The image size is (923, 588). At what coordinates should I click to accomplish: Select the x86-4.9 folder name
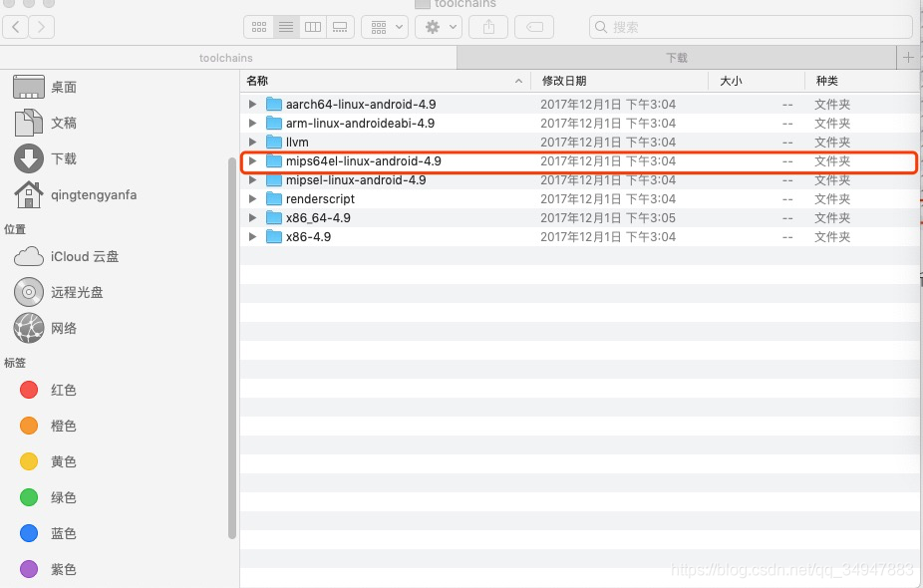click(308, 236)
